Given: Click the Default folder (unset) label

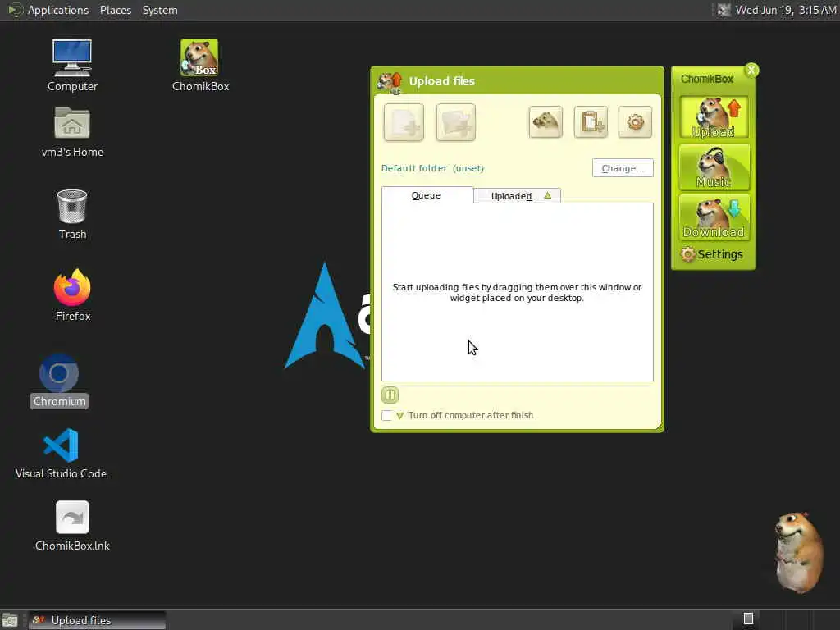Looking at the screenshot, I should 432,168.
